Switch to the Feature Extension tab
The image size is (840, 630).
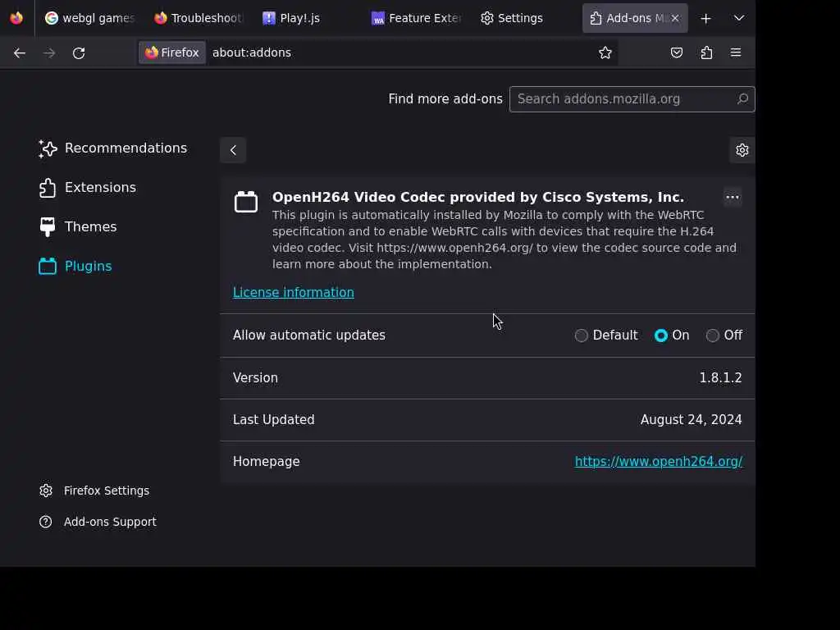[x=416, y=18]
